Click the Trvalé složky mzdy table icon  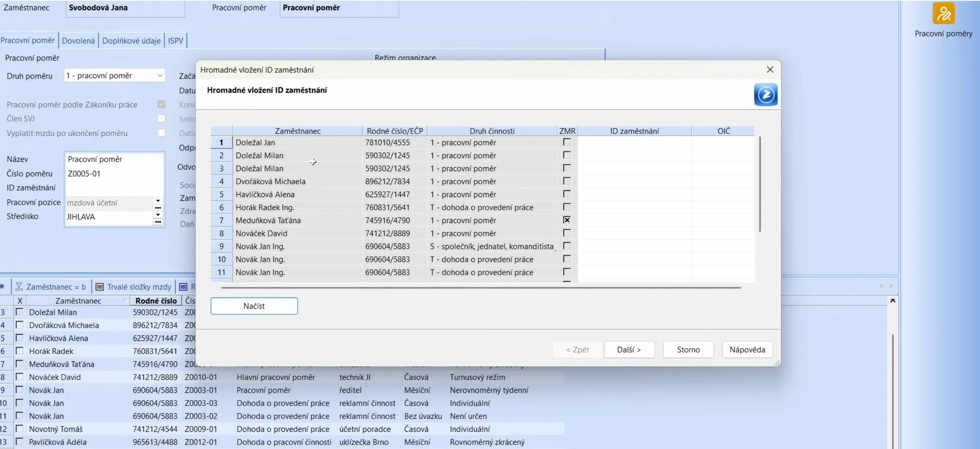coord(99,287)
